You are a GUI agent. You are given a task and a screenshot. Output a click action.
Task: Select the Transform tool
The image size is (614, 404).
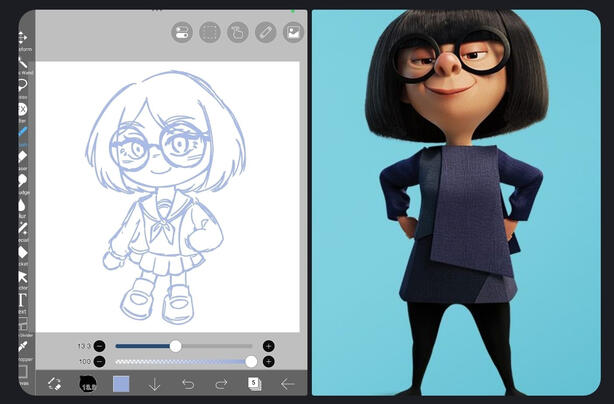coord(22,37)
